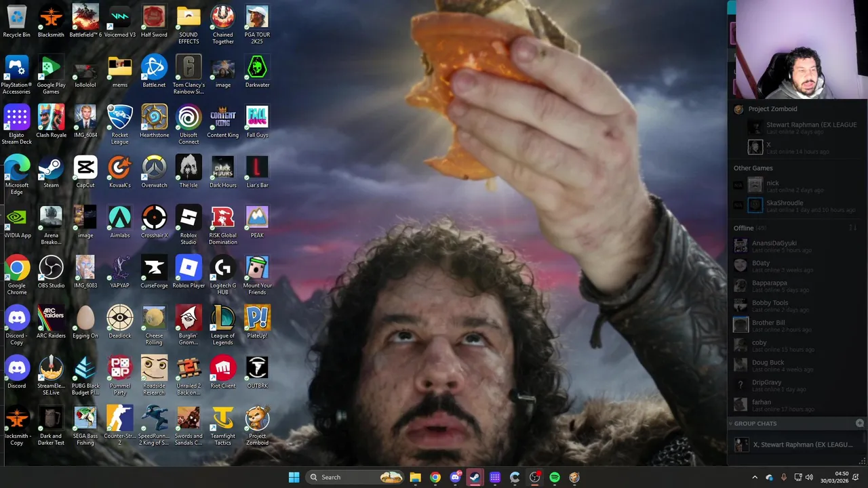Open the Windows Start menu
This screenshot has height=488, width=868.
click(x=294, y=477)
